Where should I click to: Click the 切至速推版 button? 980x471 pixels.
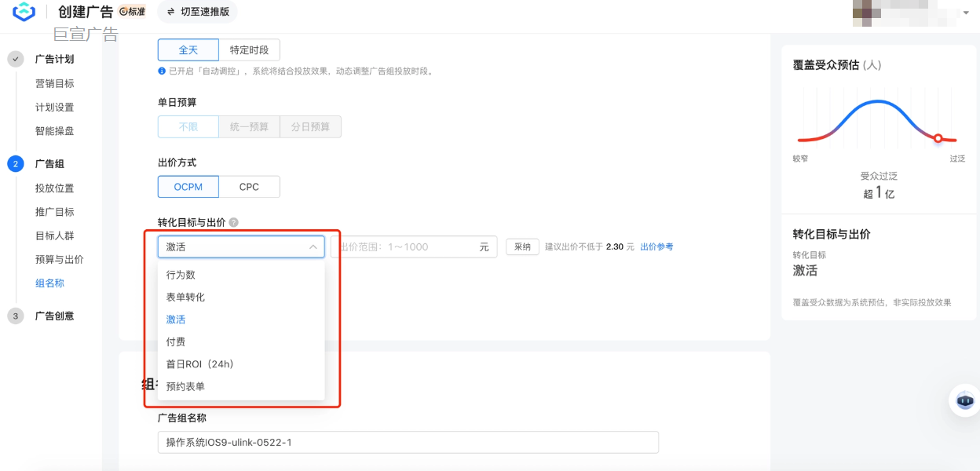pos(197,12)
